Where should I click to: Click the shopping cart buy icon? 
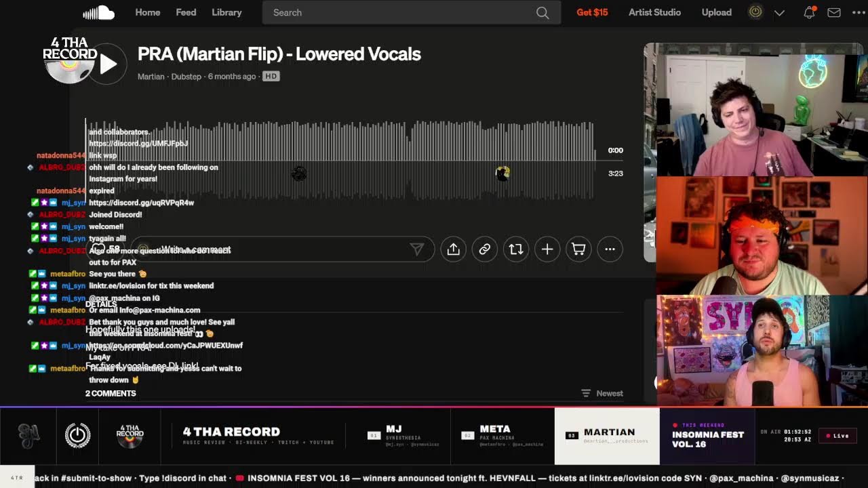click(578, 249)
